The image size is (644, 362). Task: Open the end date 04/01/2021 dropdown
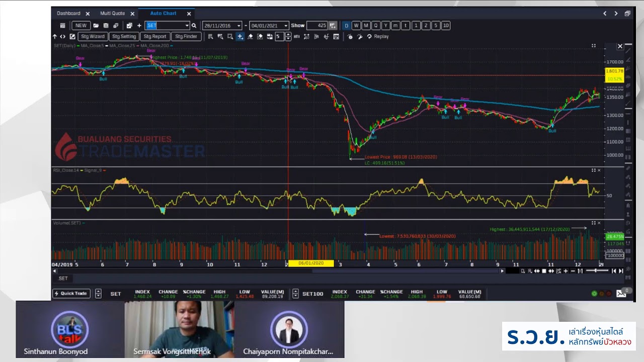[286, 26]
